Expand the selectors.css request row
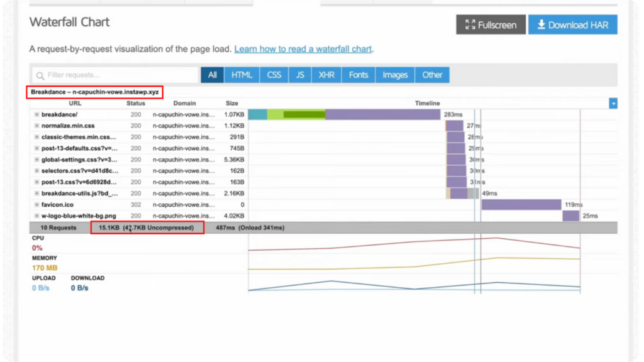 36,171
